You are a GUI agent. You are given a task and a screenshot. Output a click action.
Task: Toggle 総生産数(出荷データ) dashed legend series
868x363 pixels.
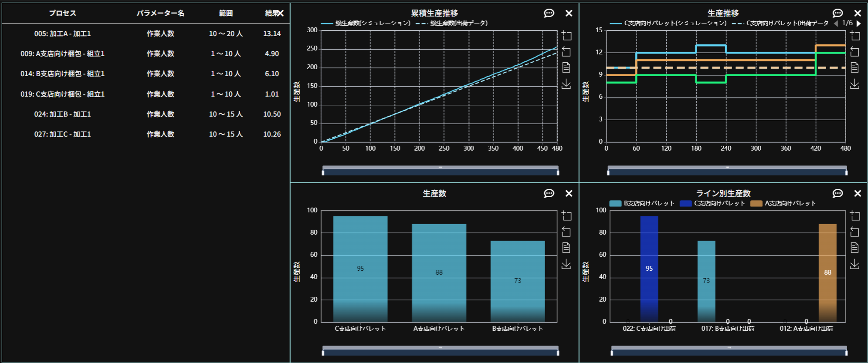click(x=453, y=23)
